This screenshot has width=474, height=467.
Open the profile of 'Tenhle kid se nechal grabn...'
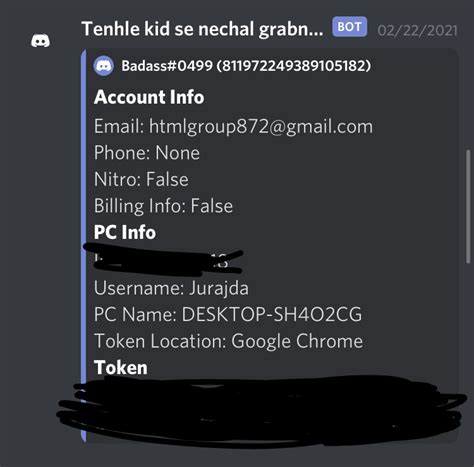[x=202, y=29]
